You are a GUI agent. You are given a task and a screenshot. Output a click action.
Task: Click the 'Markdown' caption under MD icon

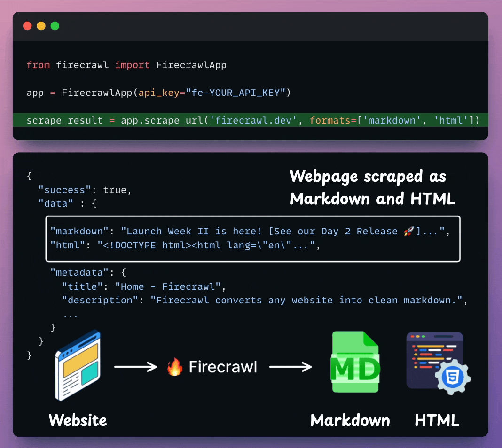[x=350, y=420]
